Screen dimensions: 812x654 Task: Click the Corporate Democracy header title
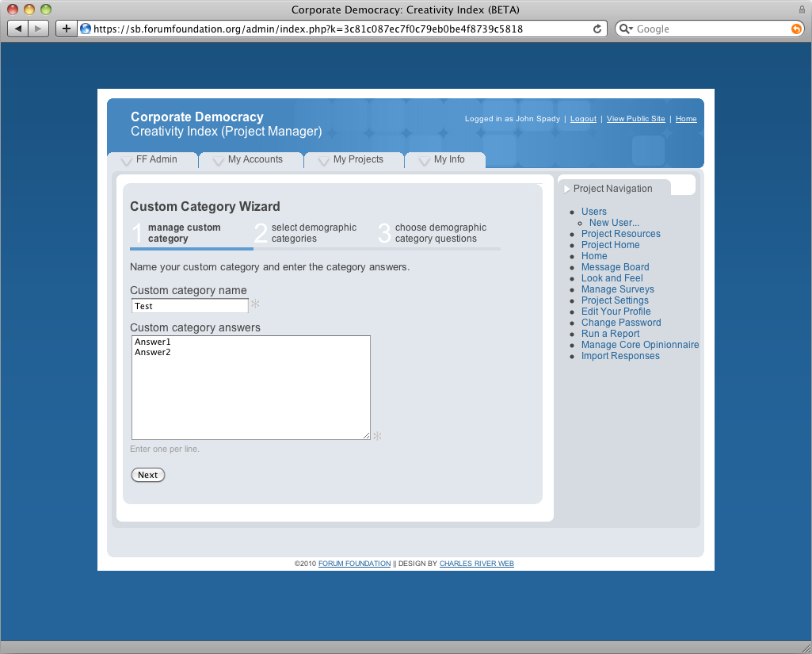196,117
